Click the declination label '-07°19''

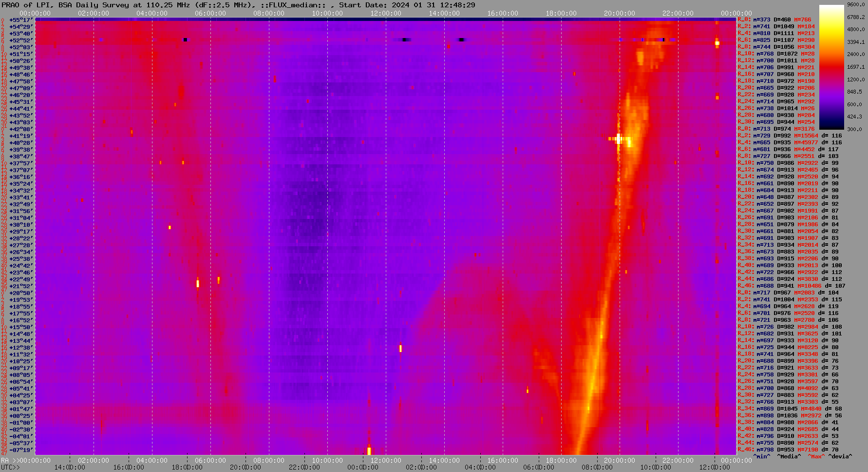coord(20,450)
